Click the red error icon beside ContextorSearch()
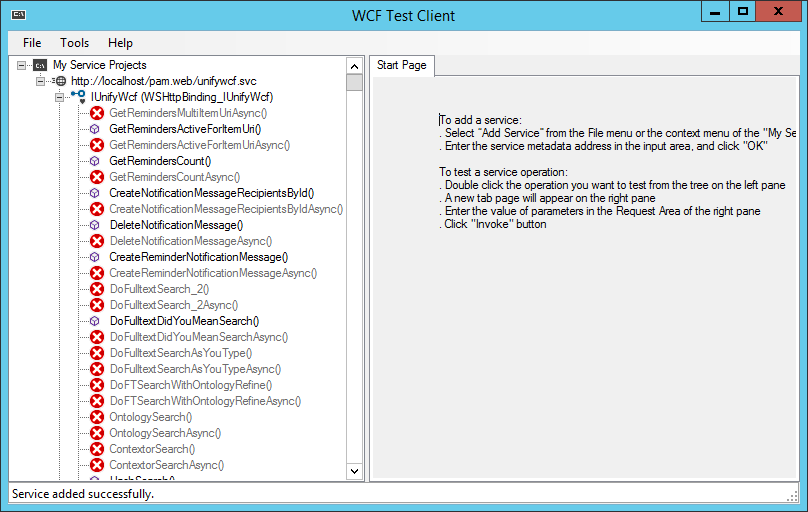 click(x=97, y=448)
